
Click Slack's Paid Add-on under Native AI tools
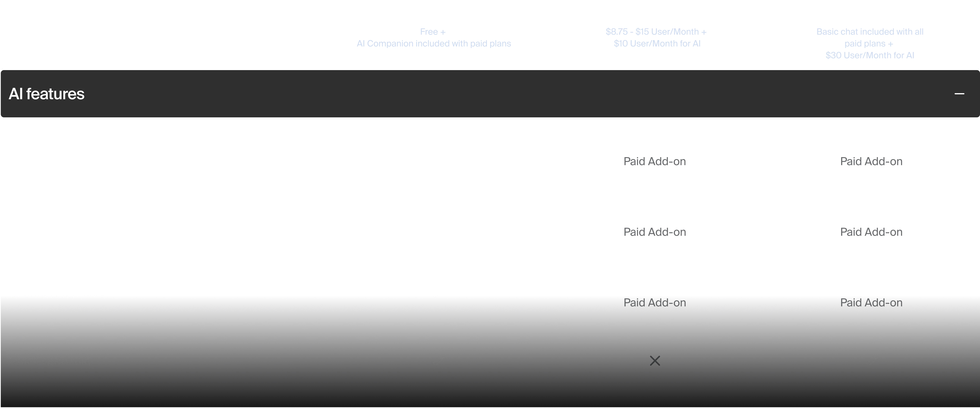pos(655,161)
